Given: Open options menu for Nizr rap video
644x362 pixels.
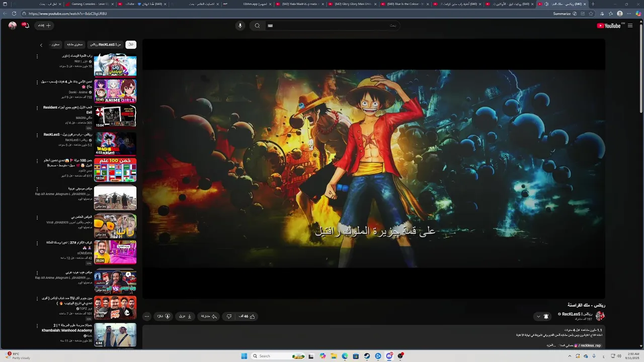Looking at the screenshot, I should click(x=37, y=56).
